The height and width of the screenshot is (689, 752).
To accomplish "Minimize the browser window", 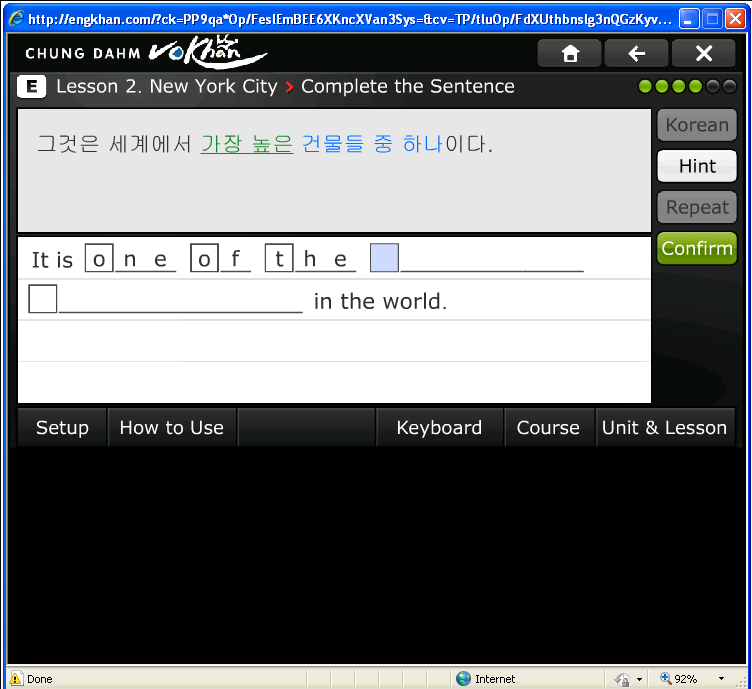I will point(689,19).
